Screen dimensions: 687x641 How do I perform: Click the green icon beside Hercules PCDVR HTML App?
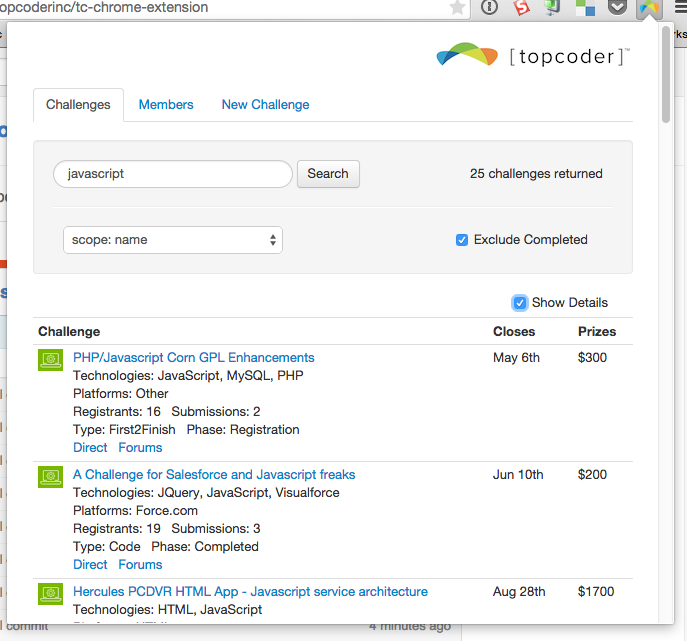50,594
